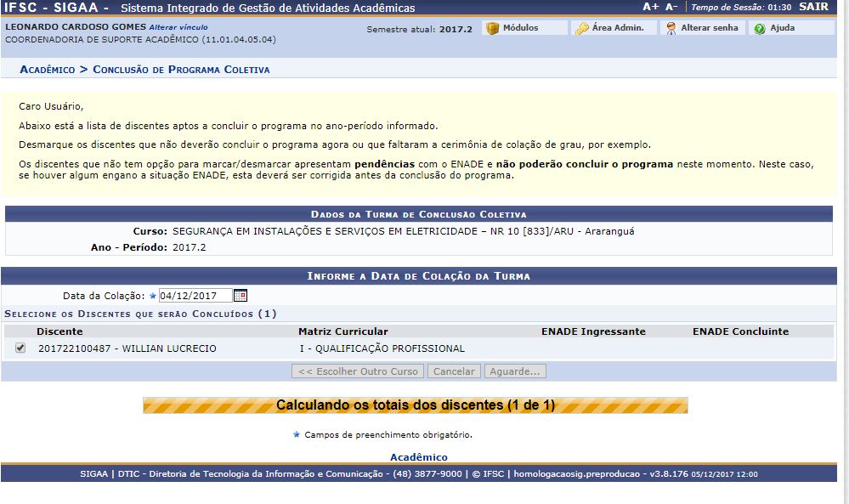The width and height of the screenshot is (849, 504).
Task: Click the Cancelar button
Action: click(x=455, y=371)
